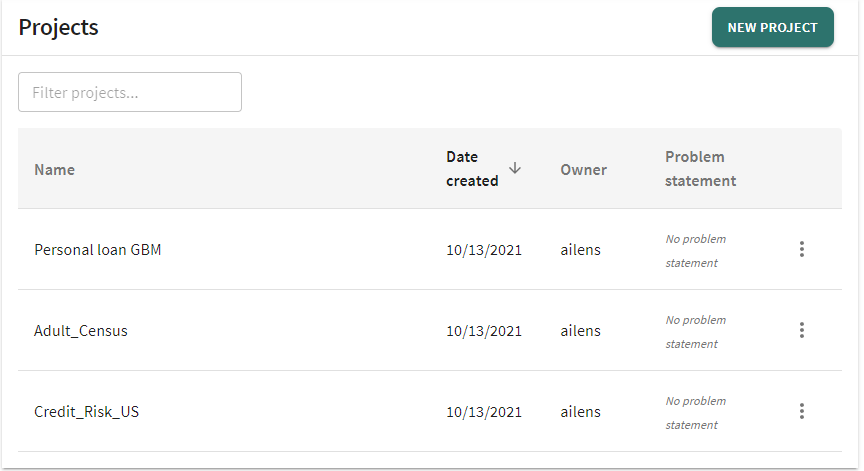Open the Credit_Risk_US project

coord(87,412)
